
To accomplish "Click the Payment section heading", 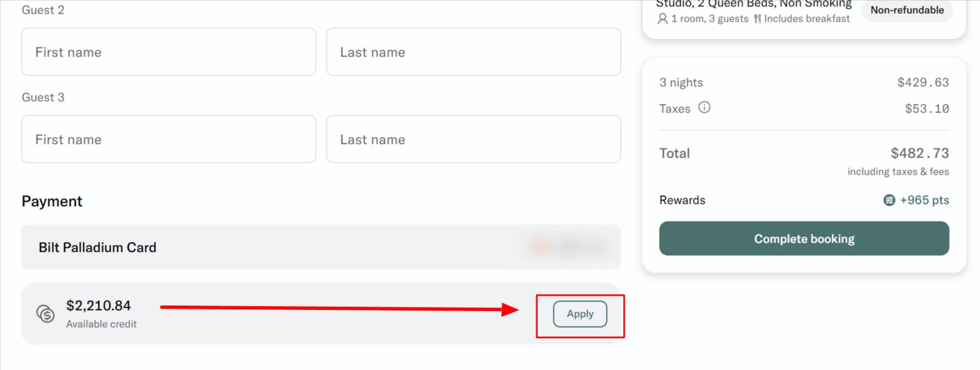I will pos(52,202).
